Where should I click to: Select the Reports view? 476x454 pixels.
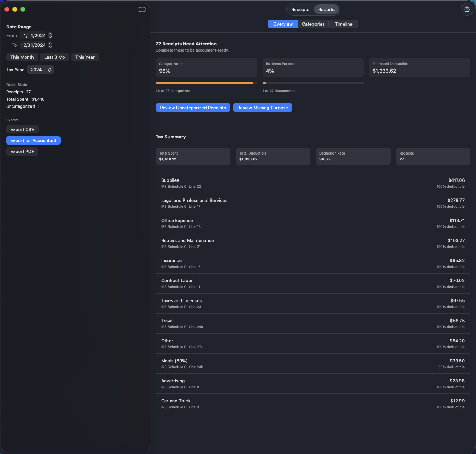326,9
